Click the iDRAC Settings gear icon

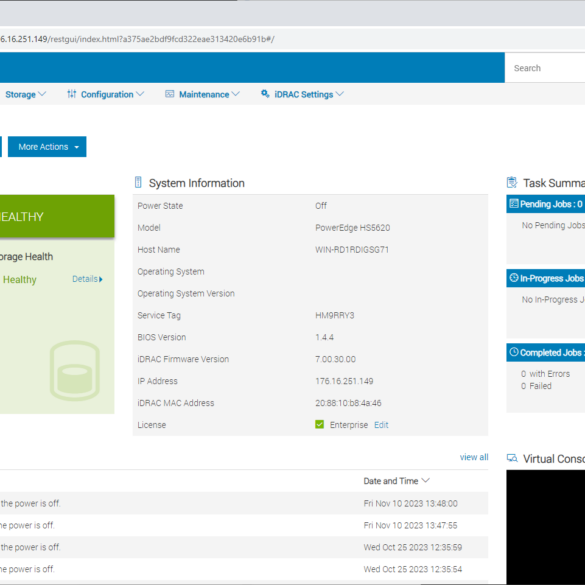coord(265,94)
